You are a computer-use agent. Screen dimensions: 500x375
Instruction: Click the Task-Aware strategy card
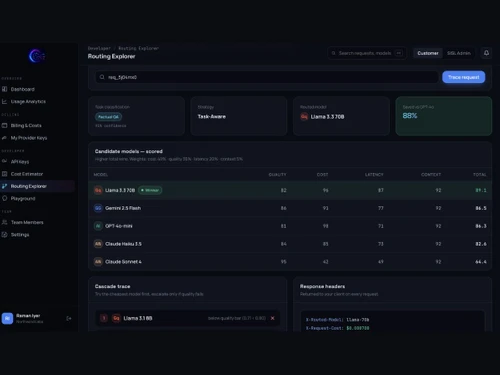coord(239,116)
